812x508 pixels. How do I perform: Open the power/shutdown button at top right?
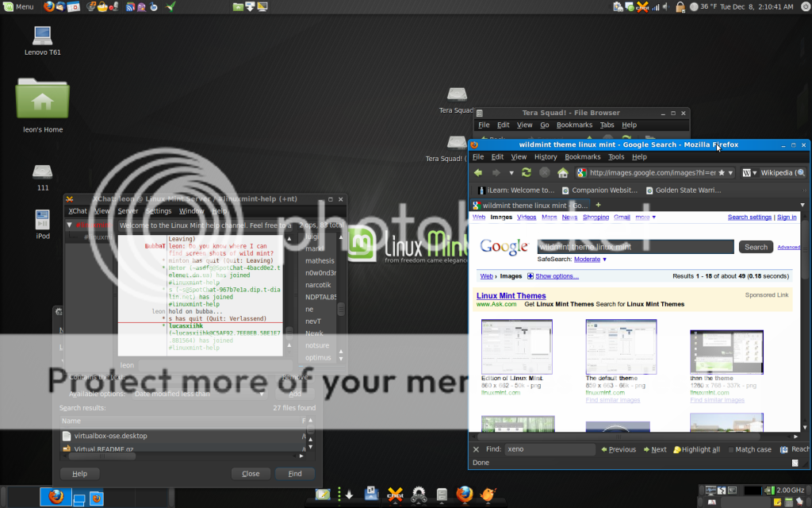804,6
